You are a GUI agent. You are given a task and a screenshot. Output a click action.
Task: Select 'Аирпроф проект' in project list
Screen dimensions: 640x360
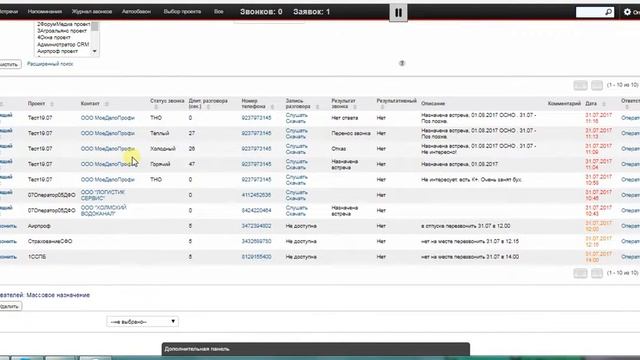click(58, 51)
